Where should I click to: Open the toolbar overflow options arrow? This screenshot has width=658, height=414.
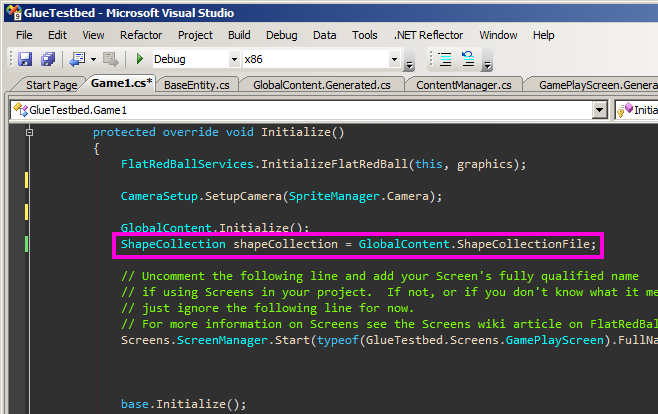tap(410, 65)
